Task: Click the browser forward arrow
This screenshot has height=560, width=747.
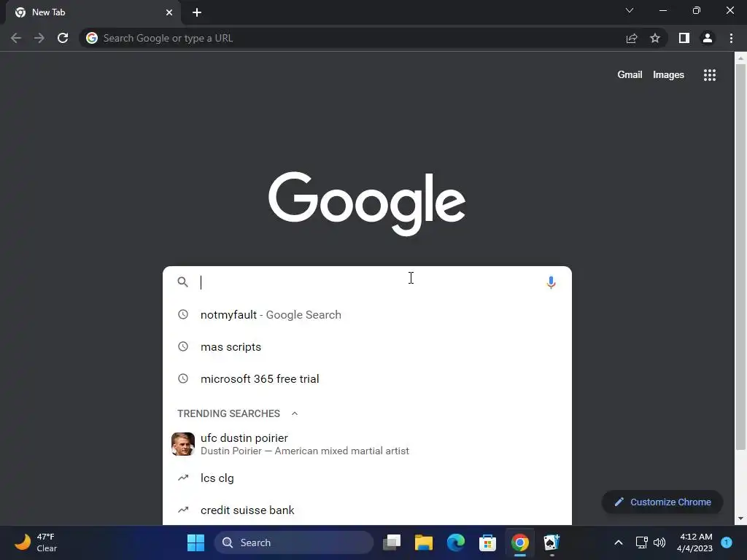Action: point(39,38)
